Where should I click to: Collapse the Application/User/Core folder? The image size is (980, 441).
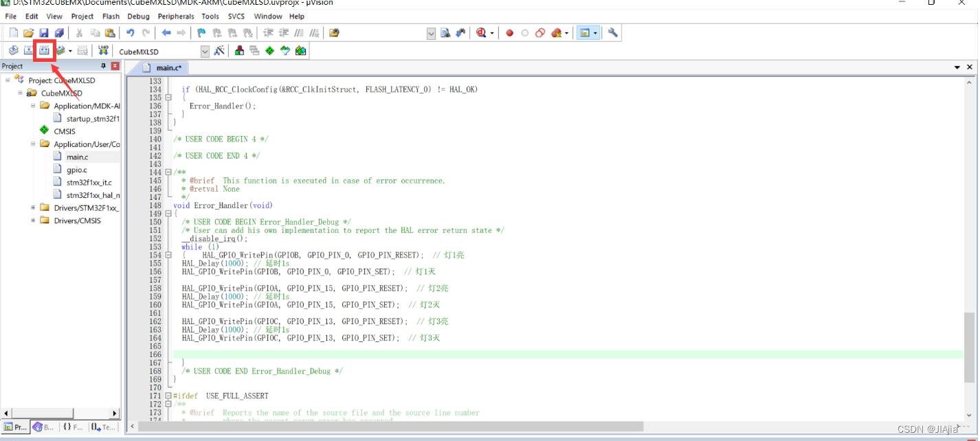(x=34, y=144)
